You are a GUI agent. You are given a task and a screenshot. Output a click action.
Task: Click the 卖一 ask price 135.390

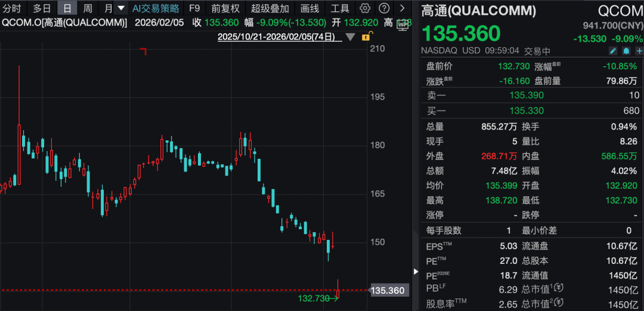[x=527, y=96]
